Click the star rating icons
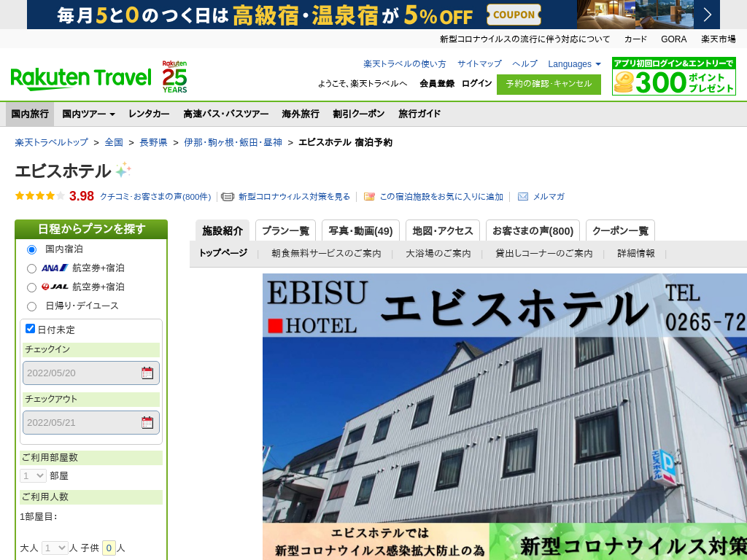The height and width of the screenshot is (560, 747). 40,195
